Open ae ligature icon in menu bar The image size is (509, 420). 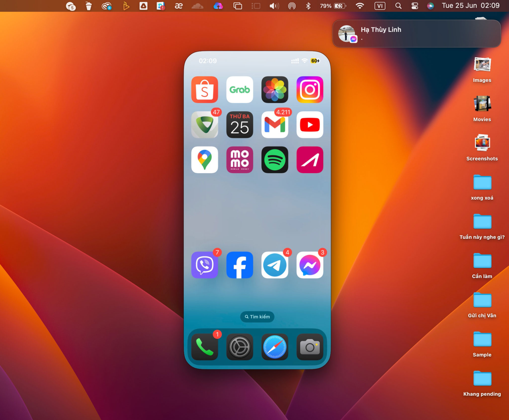(179, 6)
